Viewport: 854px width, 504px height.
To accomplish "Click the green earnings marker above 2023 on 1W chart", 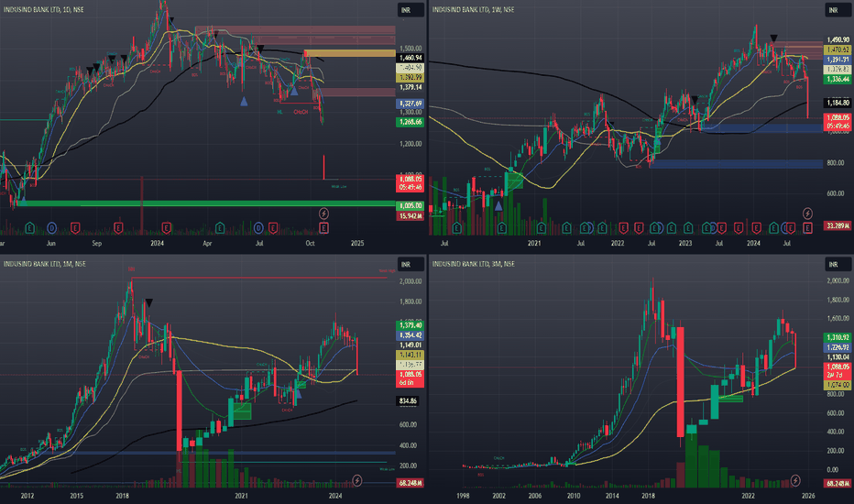I will (x=688, y=228).
